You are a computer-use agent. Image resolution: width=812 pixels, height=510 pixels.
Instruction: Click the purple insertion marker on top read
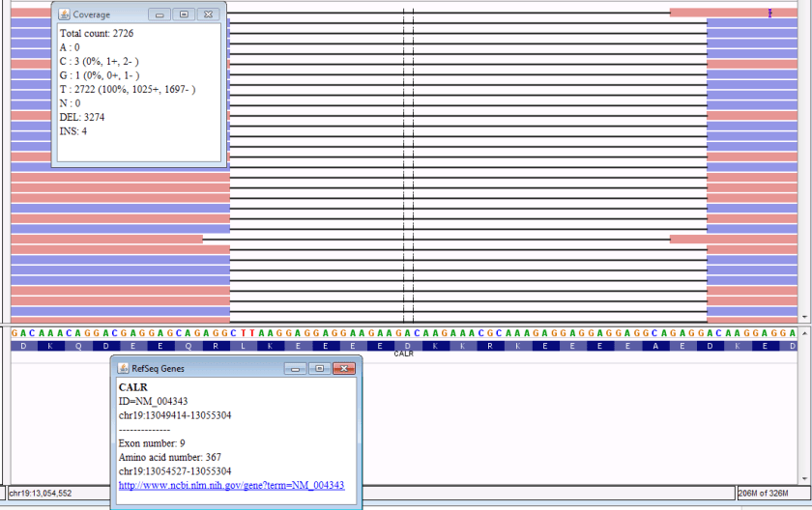770,14
